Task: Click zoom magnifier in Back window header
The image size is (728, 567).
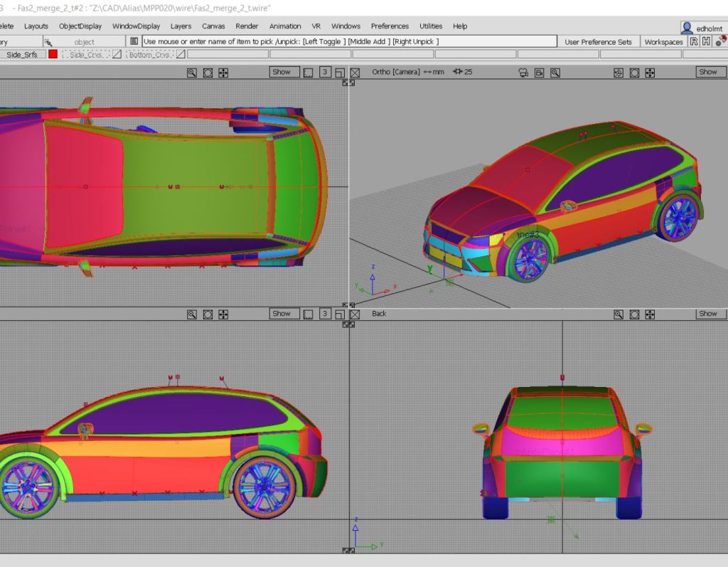Action: point(619,314)
